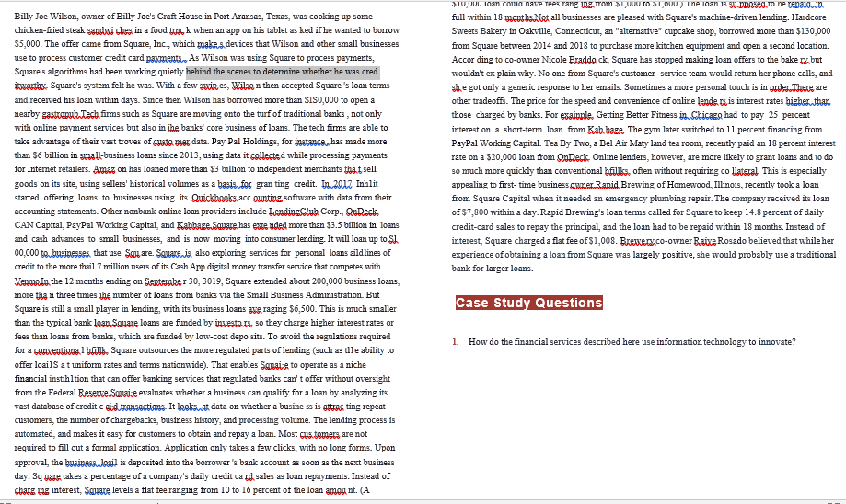846x504 pixels.
Task: Click the amount "$5,000" in the opening lines
Action: pyautogui.click(x=28, y=44)
